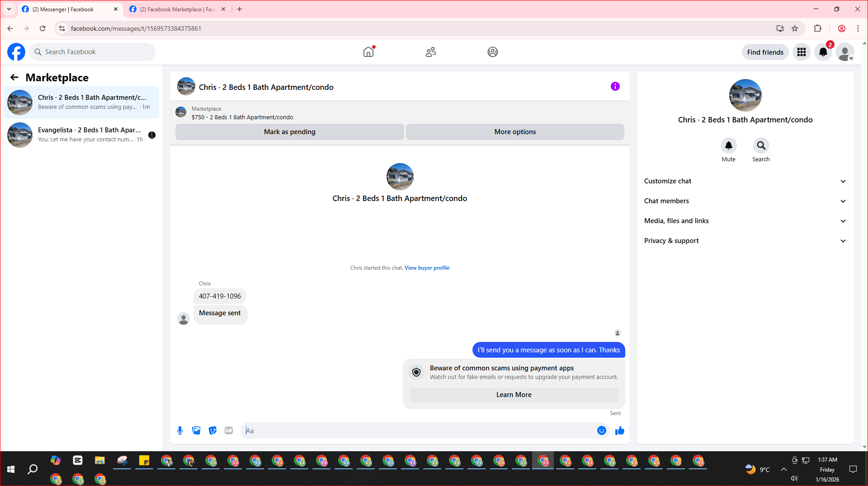Open a new Chrome tab

pos(240,9)
